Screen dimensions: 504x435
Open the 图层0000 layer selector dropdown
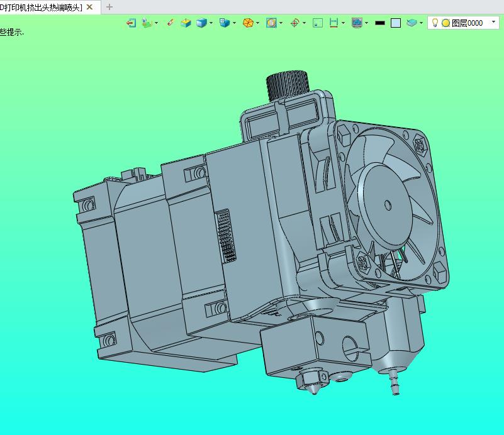point(494,23)
